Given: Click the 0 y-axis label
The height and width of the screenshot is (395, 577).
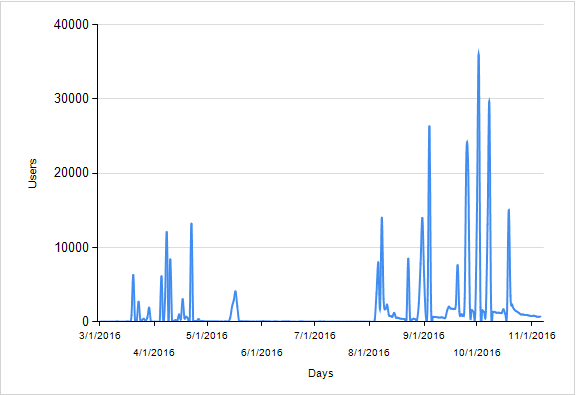Looking at the screenshot, I should click(85, 321).
